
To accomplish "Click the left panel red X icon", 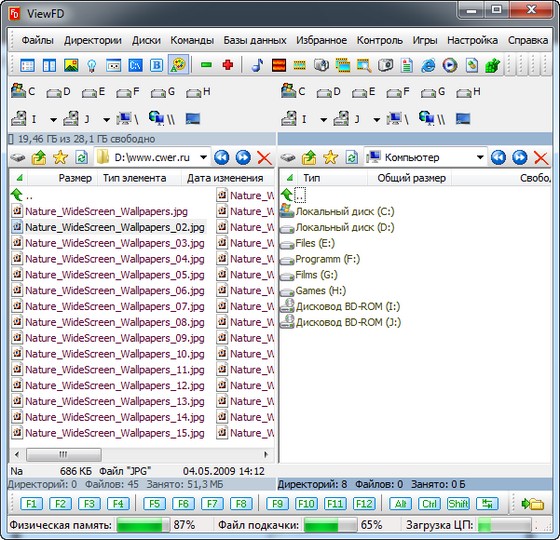I will [x=264, y=158].
